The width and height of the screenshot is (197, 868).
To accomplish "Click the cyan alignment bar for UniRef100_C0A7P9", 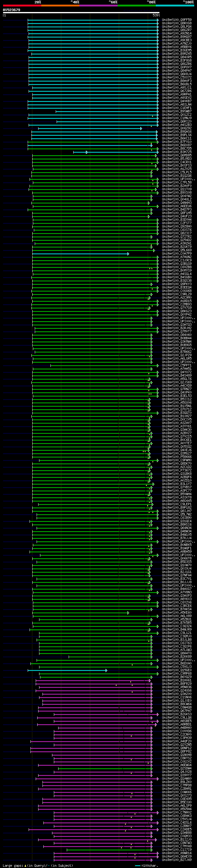I will [81, 254].
